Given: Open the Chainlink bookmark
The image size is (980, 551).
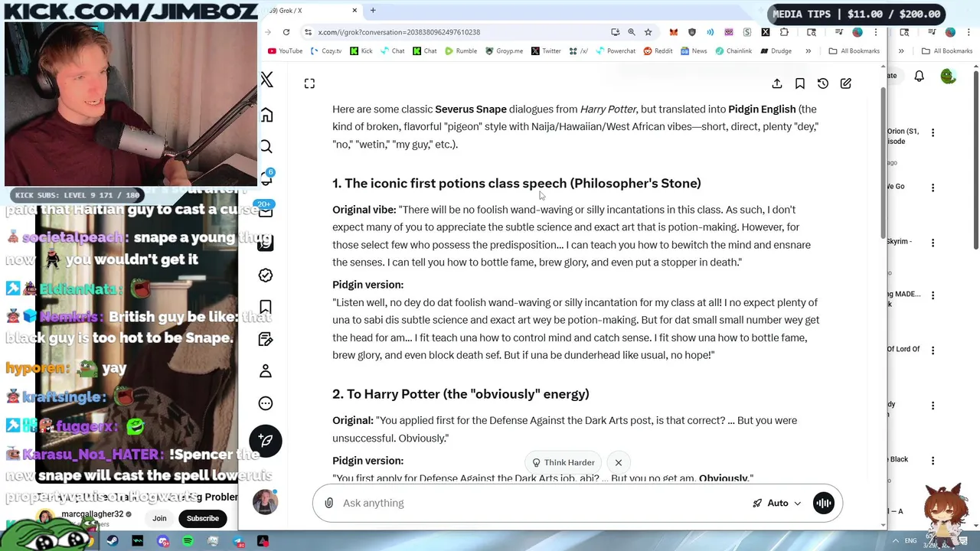Looking at the screenshot, I should [733, 51].
